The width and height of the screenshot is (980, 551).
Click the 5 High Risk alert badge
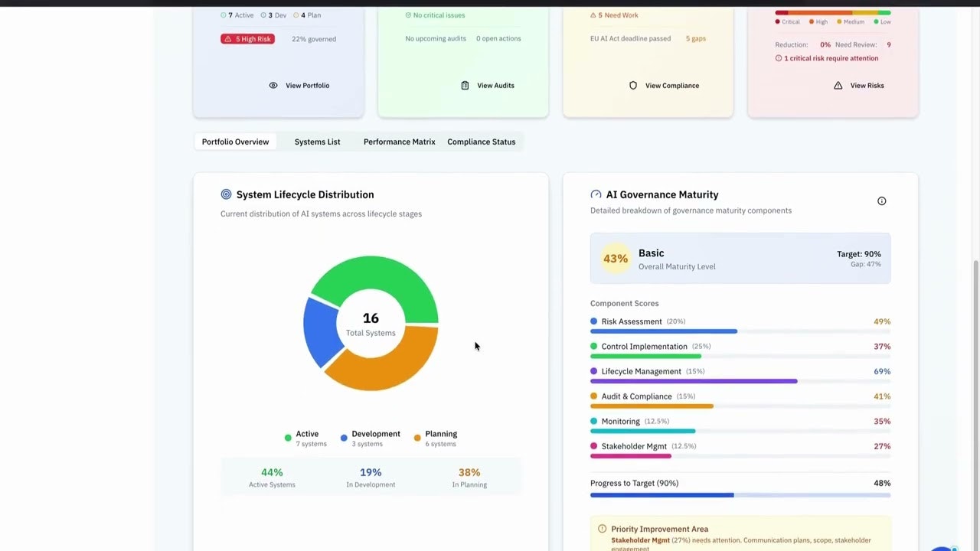click(x=247, y=38)
